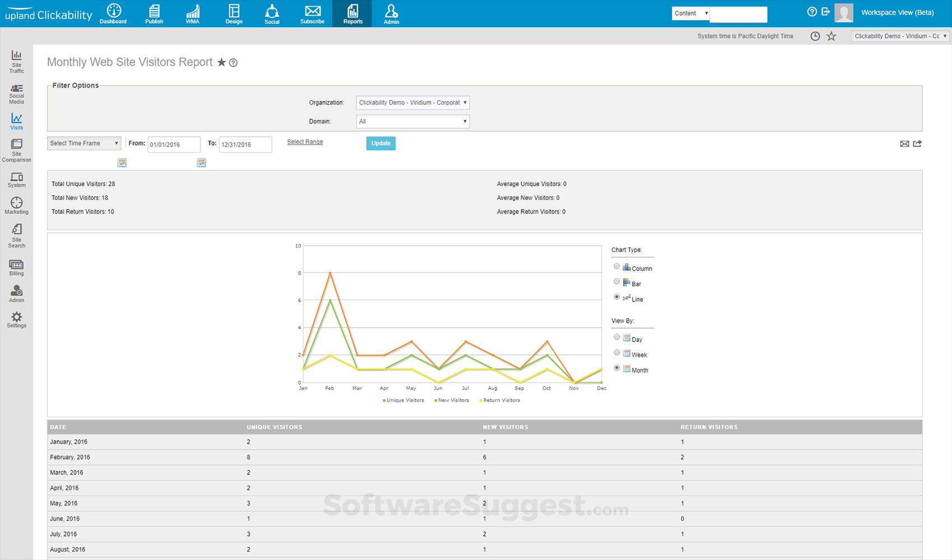Switch to the Publish tab
Screen dimensions: 952x560
154,13
